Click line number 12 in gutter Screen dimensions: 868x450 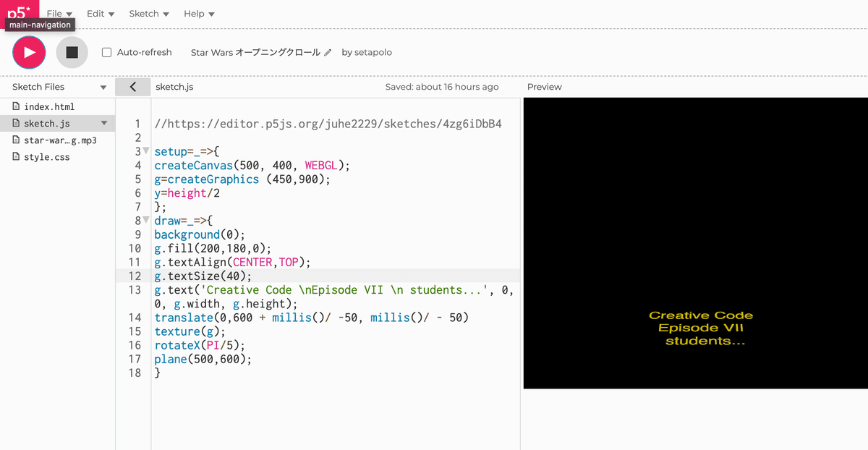tap(135, 276)
